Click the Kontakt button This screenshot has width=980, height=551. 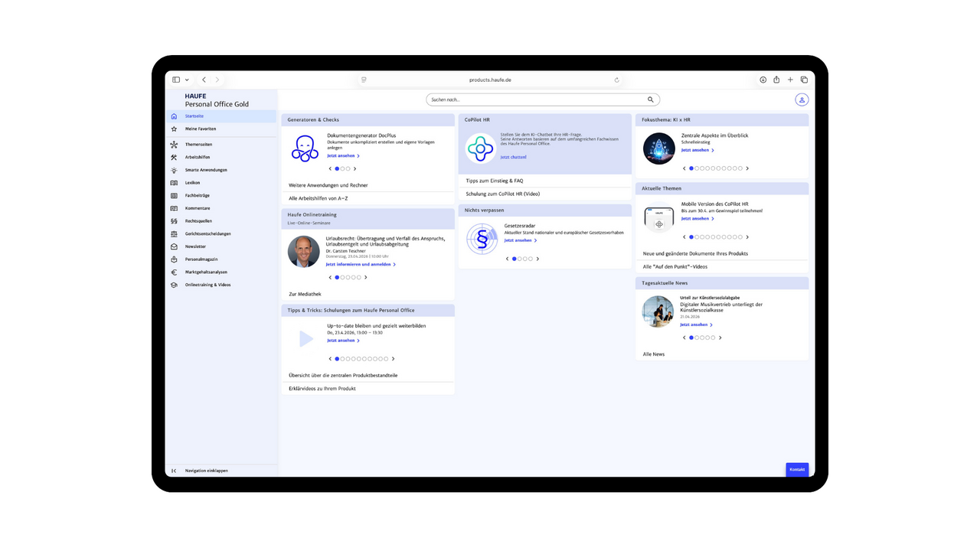pyautogui.click(x=797, y=469)
